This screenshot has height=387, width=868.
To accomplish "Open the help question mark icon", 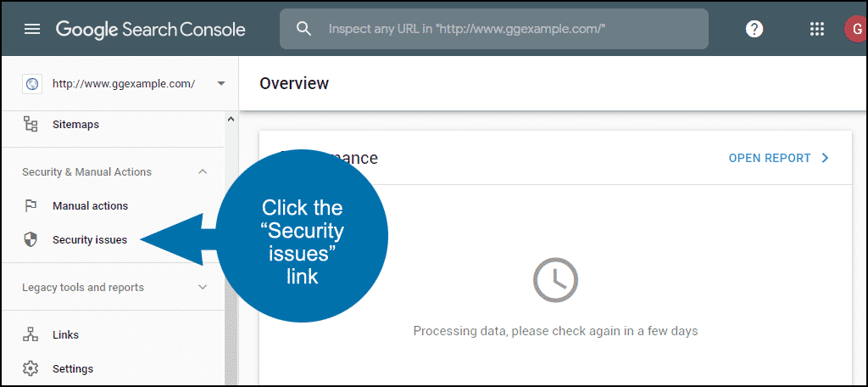I will pyautogui.click(x=754, y=30).
